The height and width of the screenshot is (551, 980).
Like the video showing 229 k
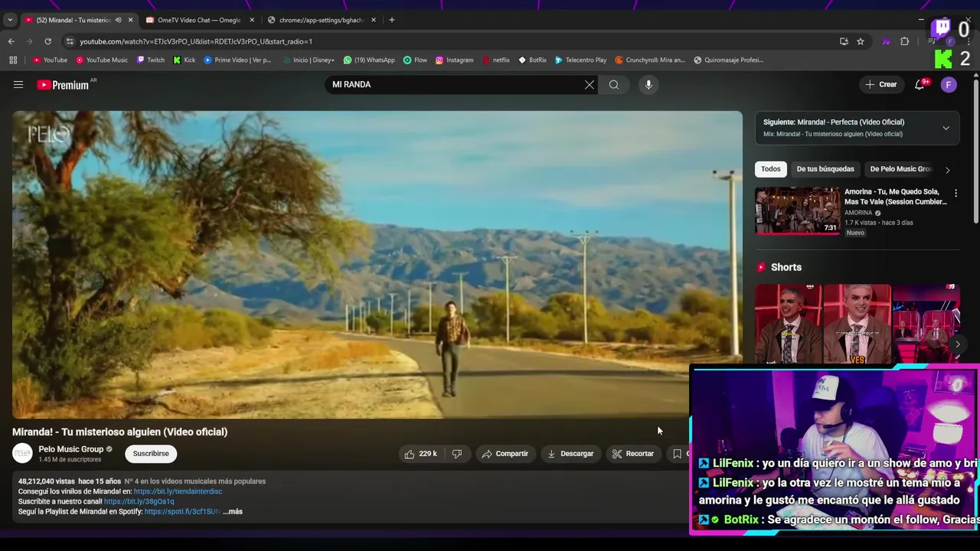(x=420, y=454)
